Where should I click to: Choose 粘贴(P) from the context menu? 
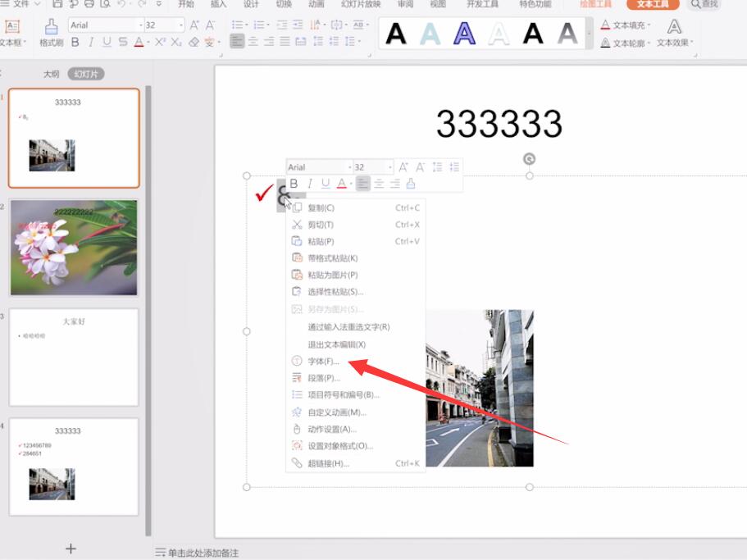355,241
